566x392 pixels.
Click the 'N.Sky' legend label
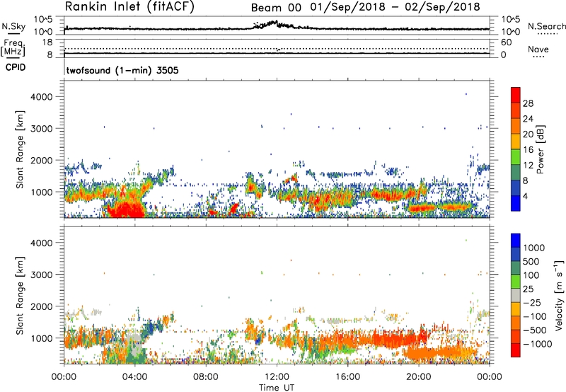pyautogui.click(x=13, y=26)
